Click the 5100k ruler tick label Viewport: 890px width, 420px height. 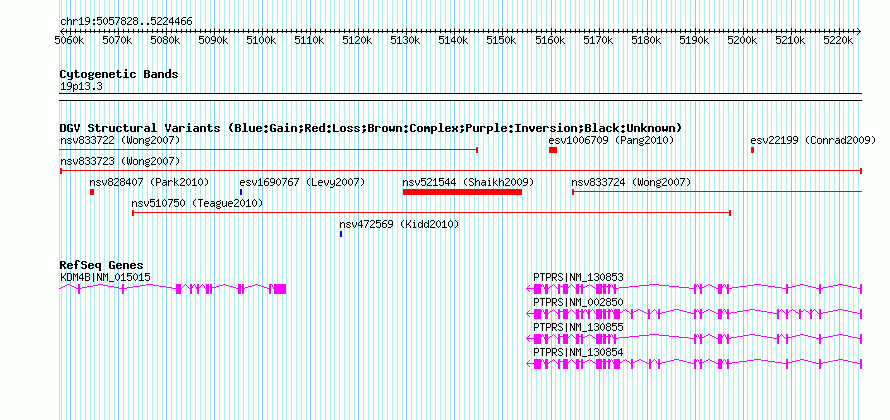point(261,41)
